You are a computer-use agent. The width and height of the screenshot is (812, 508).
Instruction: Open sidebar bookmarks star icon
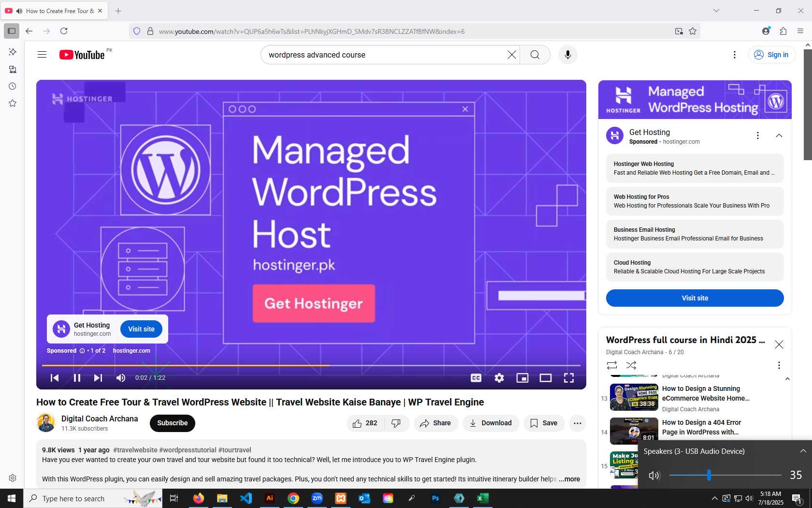[13, 103]
